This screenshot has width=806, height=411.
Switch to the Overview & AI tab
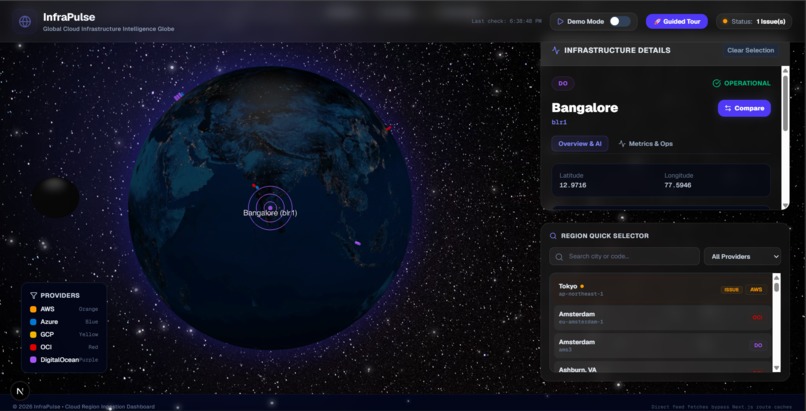(x=580, y=144)
